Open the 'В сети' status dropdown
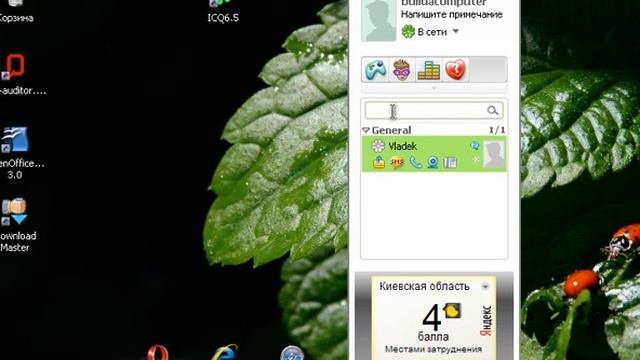Image resolution: width=640 pixels, height=360 pixels. click(x=456, y=31)
